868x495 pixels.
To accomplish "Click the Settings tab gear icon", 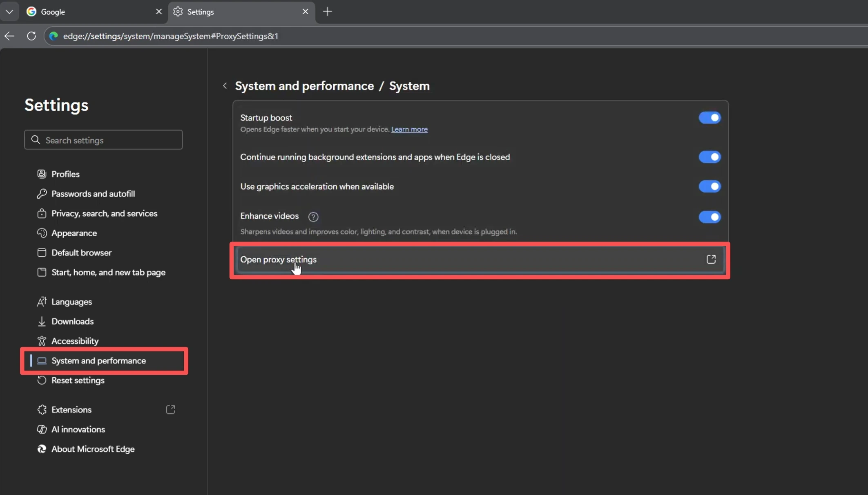I will 178,11.
